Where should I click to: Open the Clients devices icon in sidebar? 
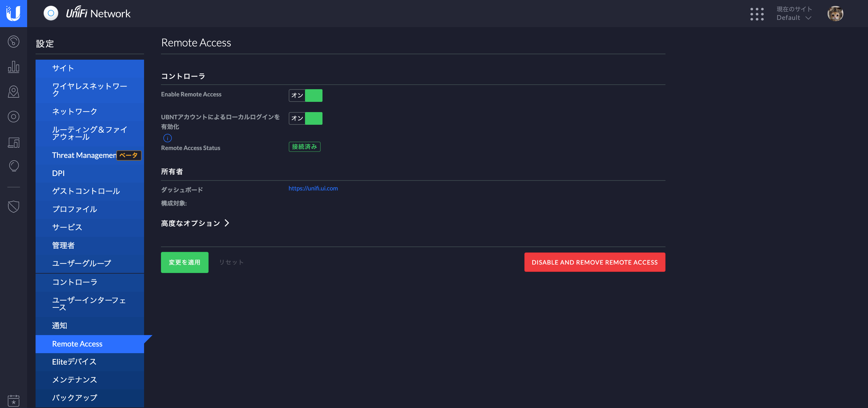coord(14,142)
